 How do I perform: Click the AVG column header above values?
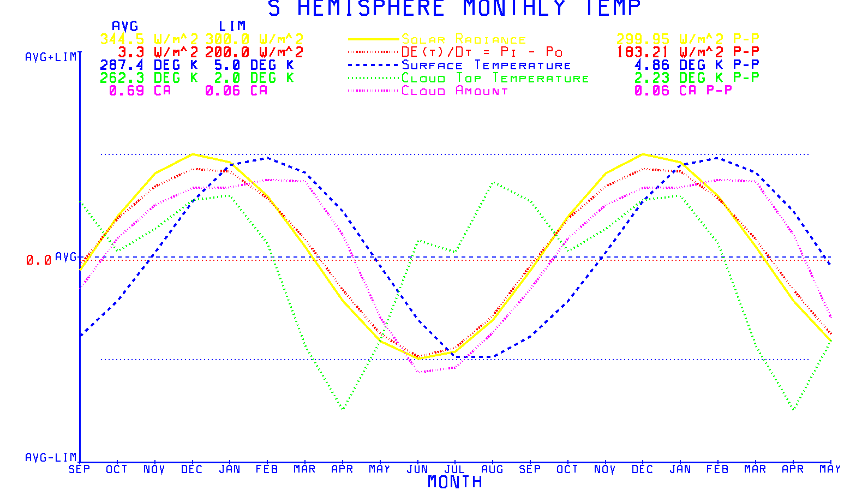125,26
